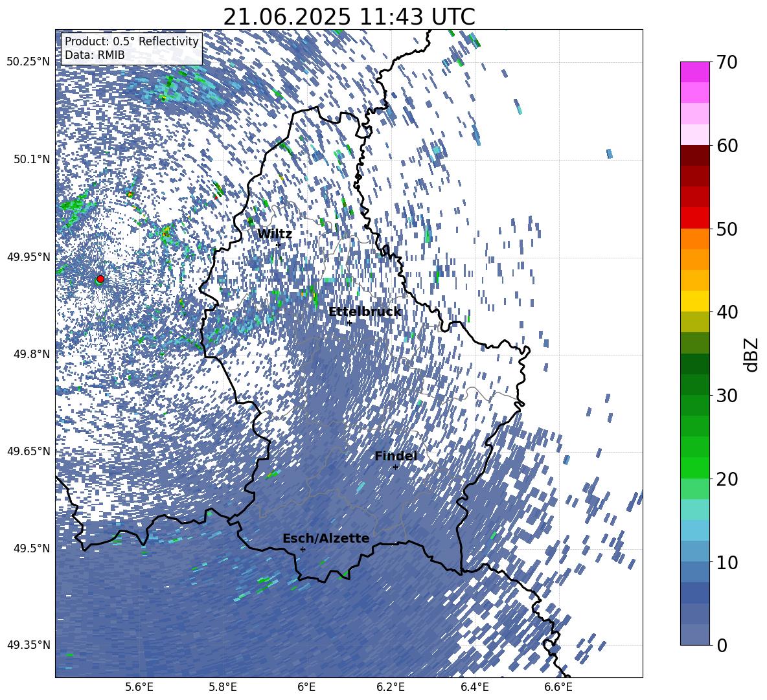Click the longitude label '5.6°E'
The image size is (767, 700).
(139, 687)
